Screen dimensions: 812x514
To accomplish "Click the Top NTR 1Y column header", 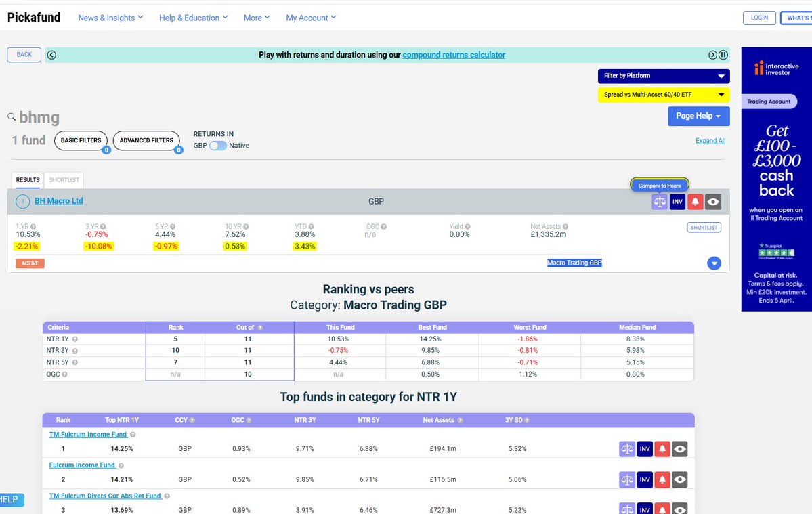I will 122,421.
